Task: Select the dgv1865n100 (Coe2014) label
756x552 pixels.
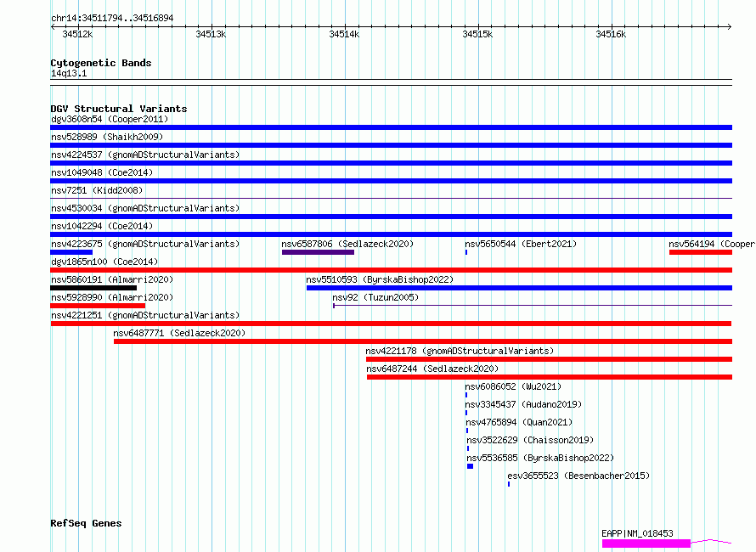Action: coord(104,262)
